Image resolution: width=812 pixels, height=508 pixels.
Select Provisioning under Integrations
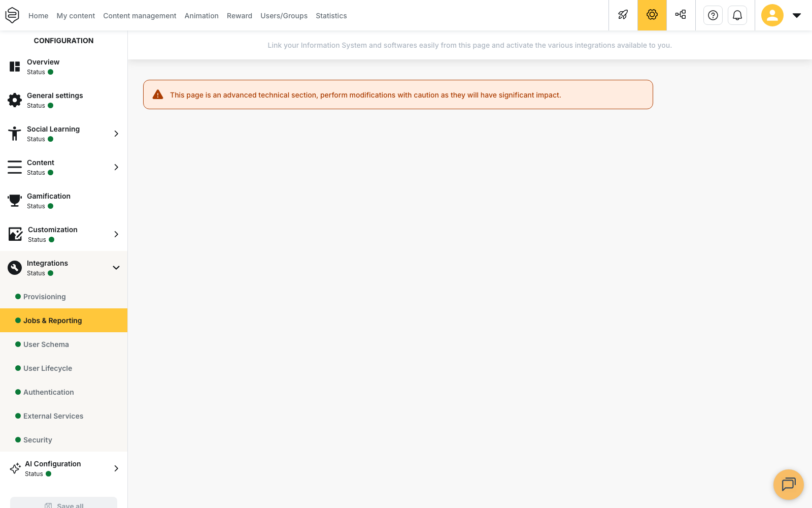click(x=63, y=297)
